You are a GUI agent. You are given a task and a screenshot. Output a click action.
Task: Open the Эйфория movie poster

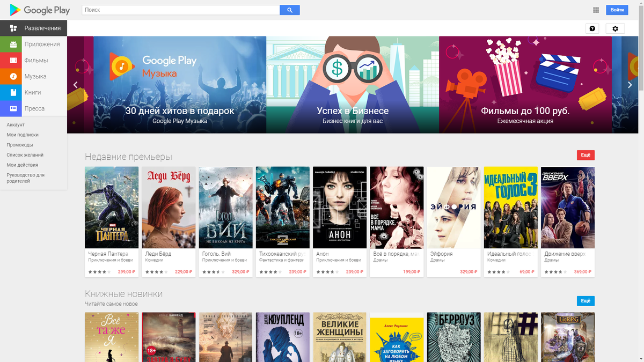[x=453, y=208]
